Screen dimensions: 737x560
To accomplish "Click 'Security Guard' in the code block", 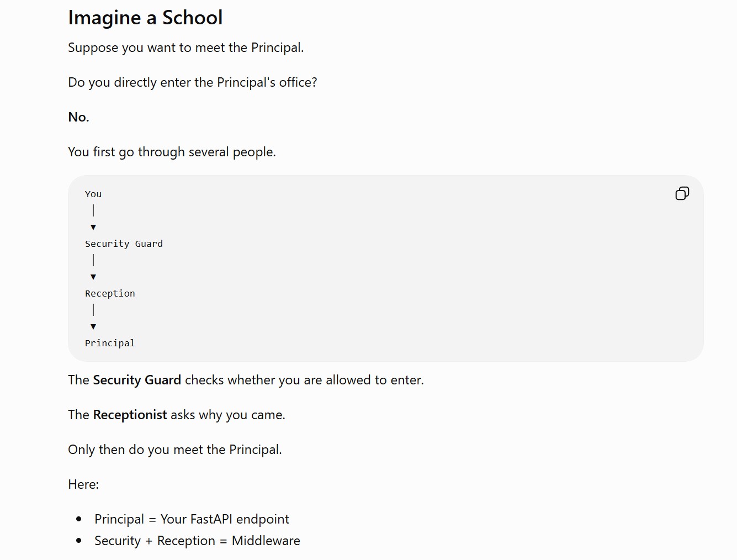I will coord(124,244).
